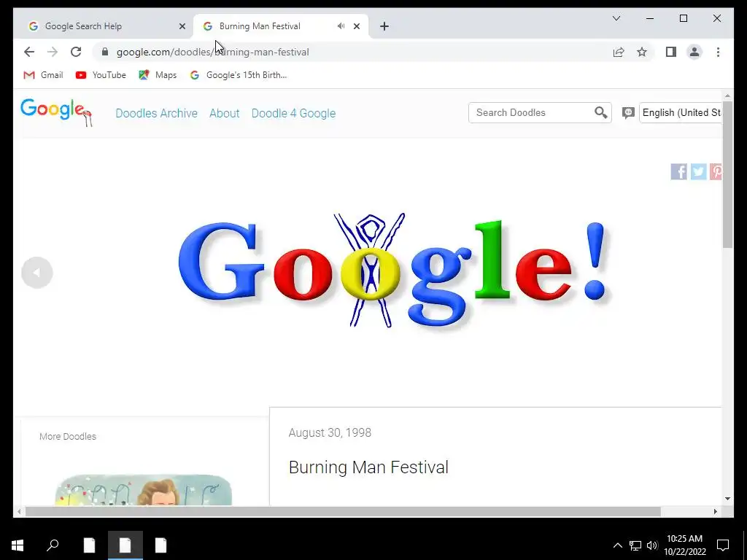Screen dimensions: 747x560
Task: Click the third taskbar file icon
Action: tap(160, 545)
